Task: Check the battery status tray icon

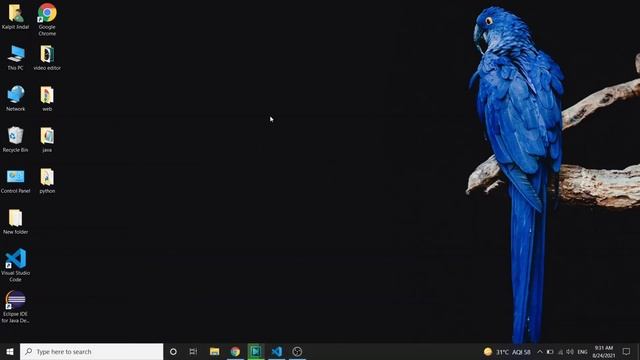Action: 550,352
